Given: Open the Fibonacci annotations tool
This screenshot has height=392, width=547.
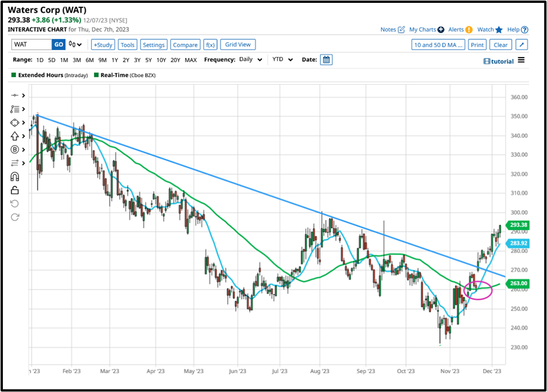Looking at the screenshot, I should (14, 109).
